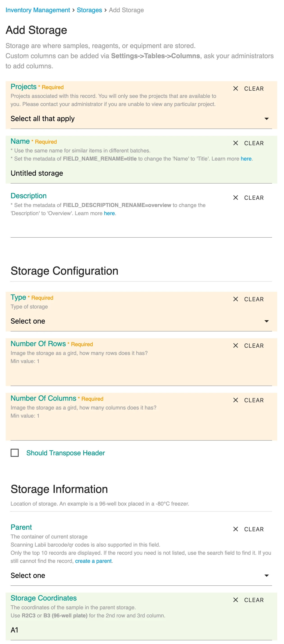Click the X clear icon for Type
This screenshot has height=644, width=284.
235,299
